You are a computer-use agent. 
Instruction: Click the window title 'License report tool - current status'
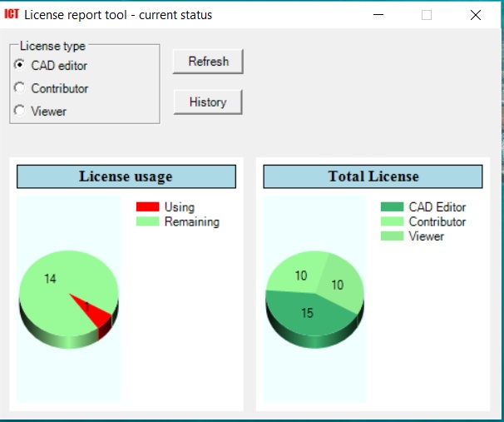[118, 15]
